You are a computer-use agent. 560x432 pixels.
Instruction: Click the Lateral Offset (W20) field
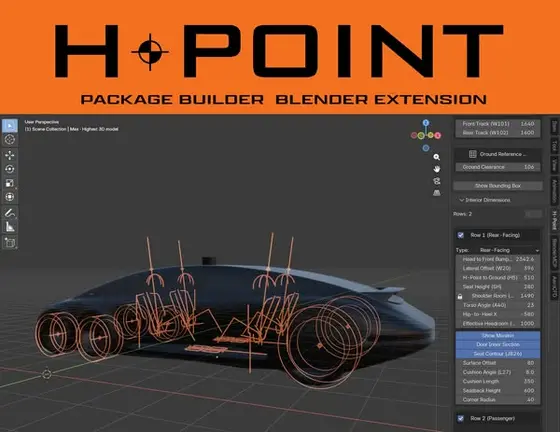[x=498, y=268]
